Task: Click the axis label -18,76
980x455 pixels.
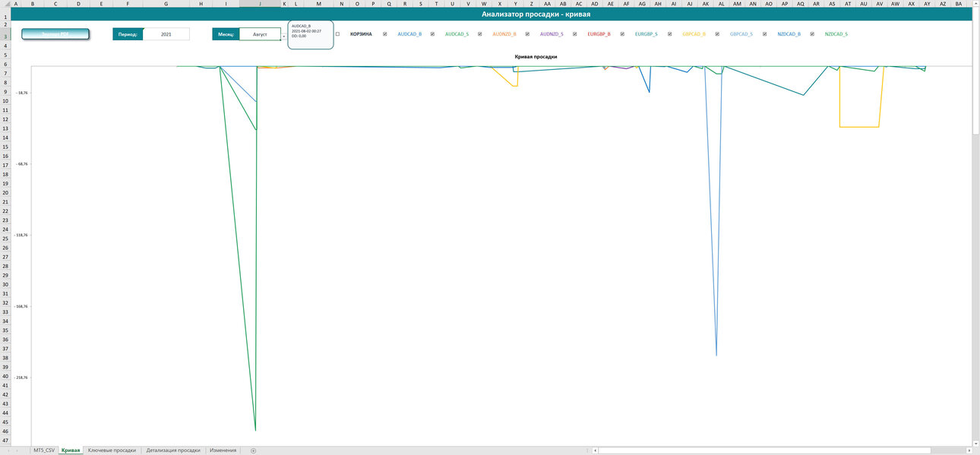Action: pos(21,93)
